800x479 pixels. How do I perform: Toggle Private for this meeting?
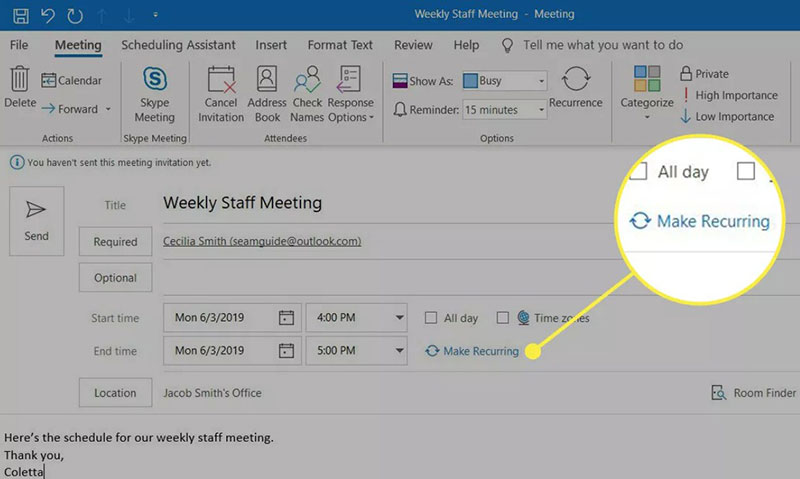coord(704,74)
